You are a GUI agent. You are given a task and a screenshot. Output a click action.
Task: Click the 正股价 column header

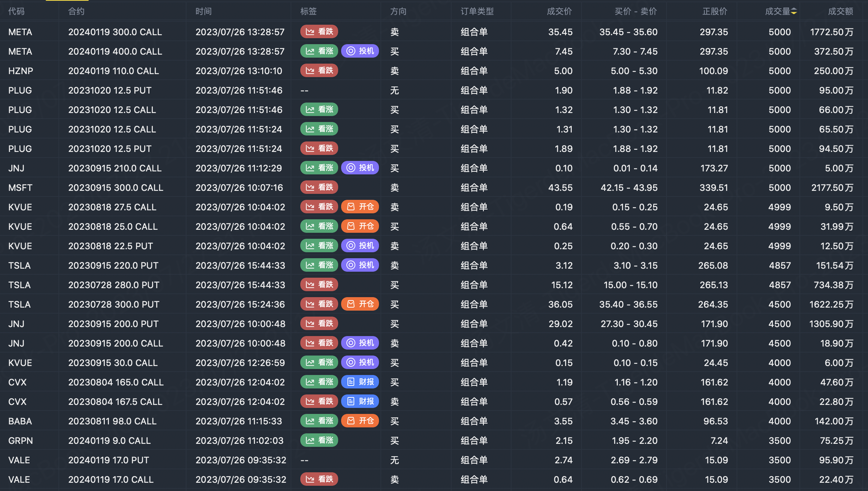click(x=715, y=12)
